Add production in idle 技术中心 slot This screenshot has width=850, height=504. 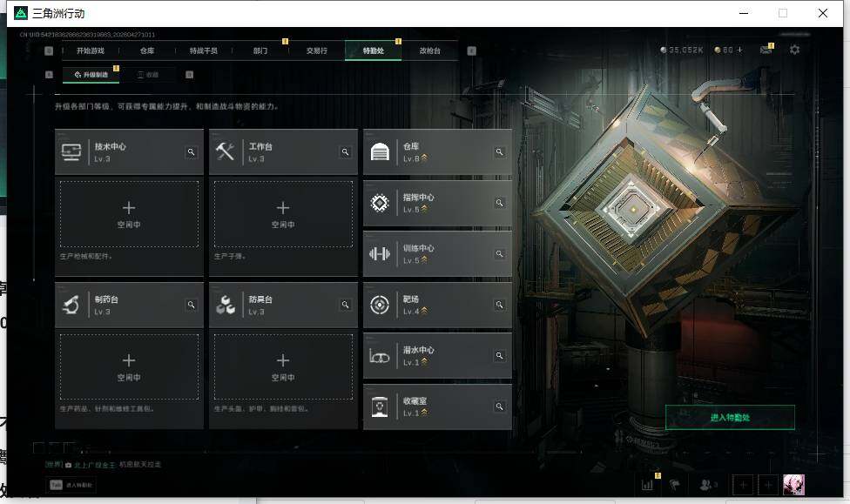point(129,215)
